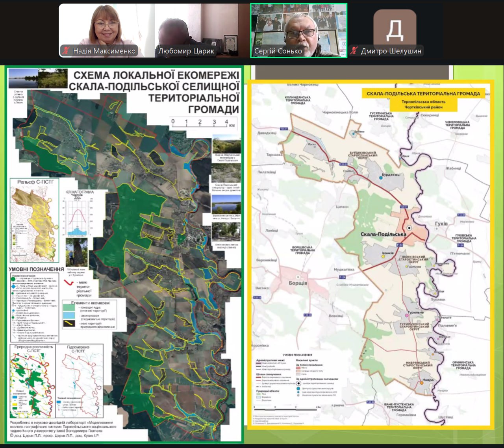Click the black swatch with yellow line
Viewport: 504px width, 448px height.
pos(72,324)
